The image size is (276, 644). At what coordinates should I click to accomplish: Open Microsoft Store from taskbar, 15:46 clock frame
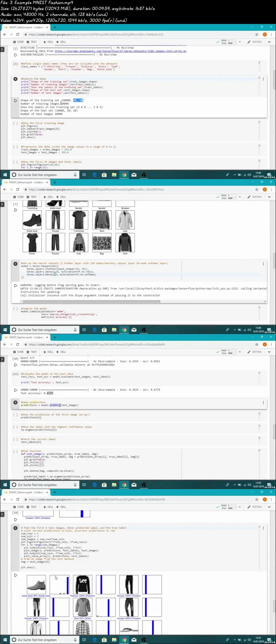(x=104, y=175)
